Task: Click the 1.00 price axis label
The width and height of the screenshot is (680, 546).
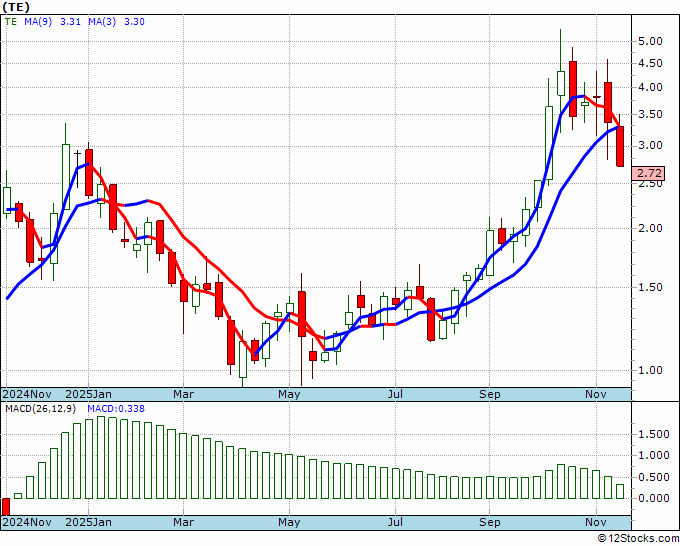Action: [x=651, y=370]
